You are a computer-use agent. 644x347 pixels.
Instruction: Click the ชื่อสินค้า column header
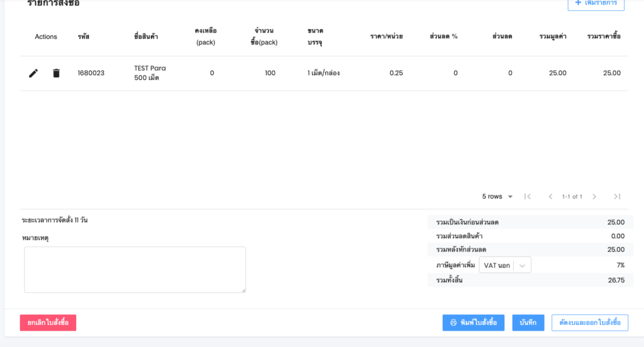point(146,36)
